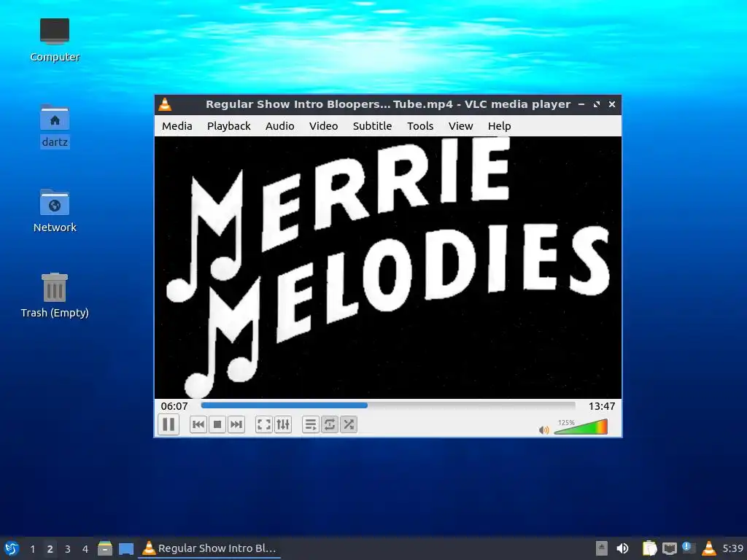This screenshot has height=560, width=747.
Task: Skip to next media item
Action: pyautogui.click(x=236, y=424)
